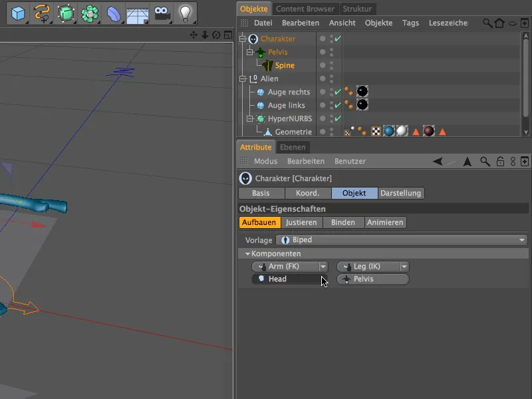This screenshot has height=399, width=532.
Task: Open the Array modeling objects icon
Action: 90,13
